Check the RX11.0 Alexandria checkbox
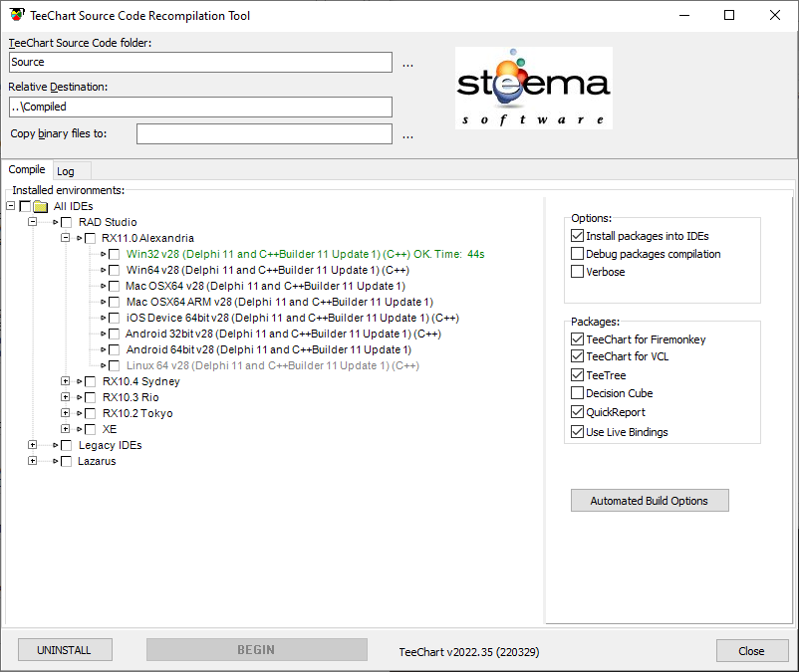 pyautogui.click(x=91, y=238)
